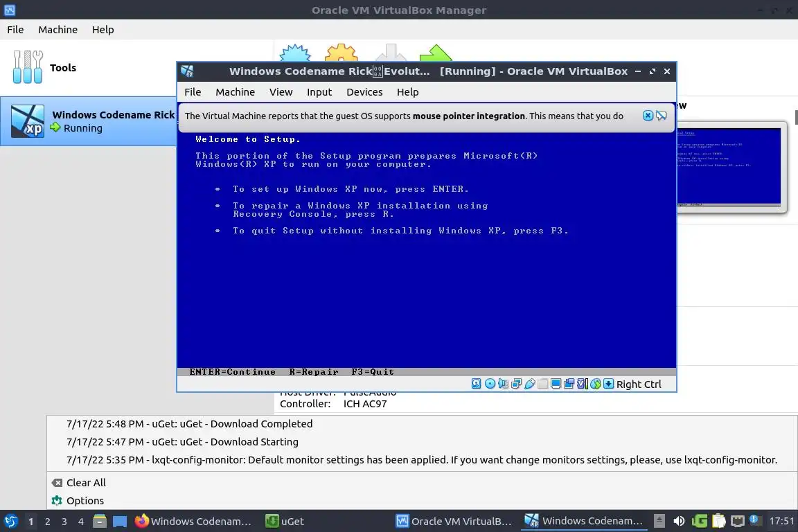This screenshot has height=532, width=798.
Task: Click the keyboard capture arrow icon beside Right Ctrl
Action: (x=609, y=384)
